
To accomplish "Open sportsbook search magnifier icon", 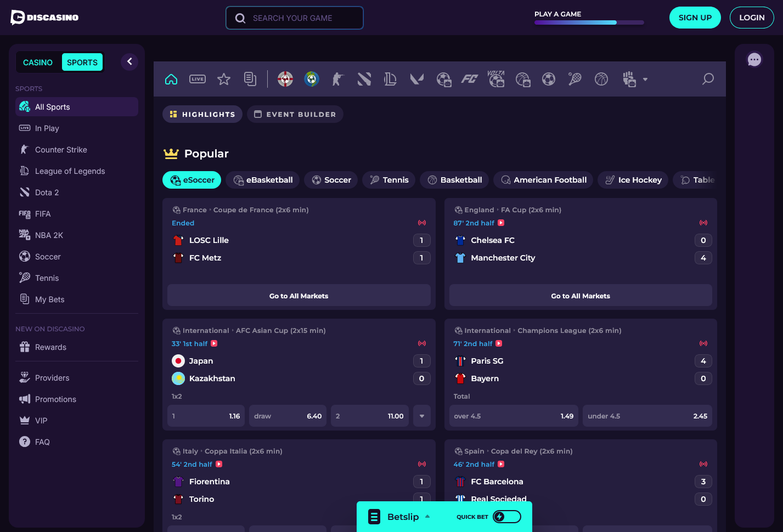I will click(708, 79).
